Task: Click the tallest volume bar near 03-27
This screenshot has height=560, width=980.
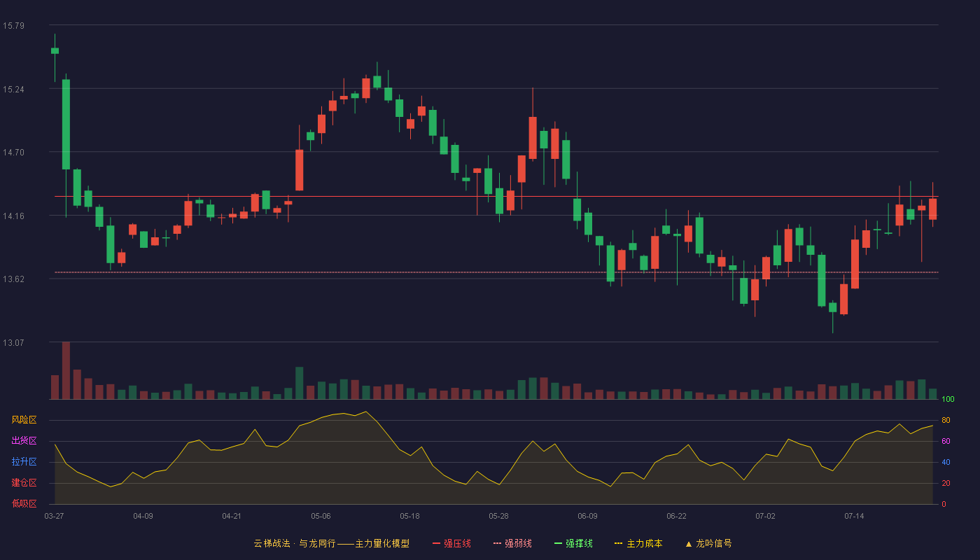Action: (66, 370)
